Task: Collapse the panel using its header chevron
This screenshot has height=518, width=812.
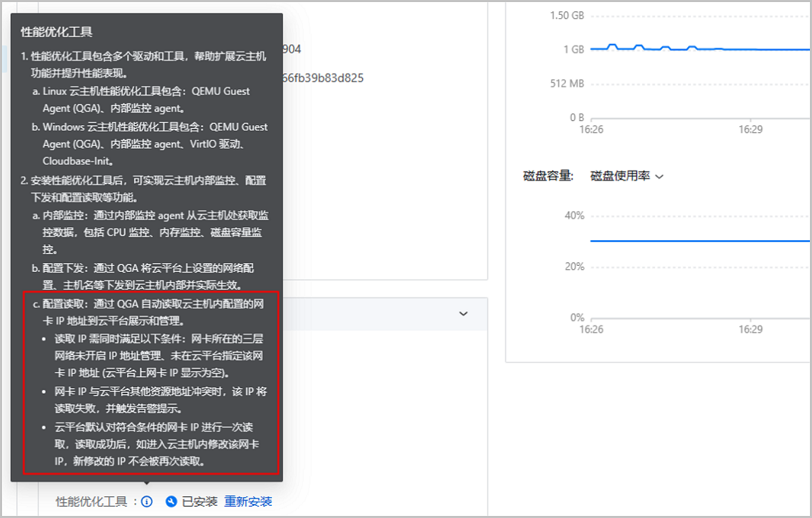Action: click(464, 314)
